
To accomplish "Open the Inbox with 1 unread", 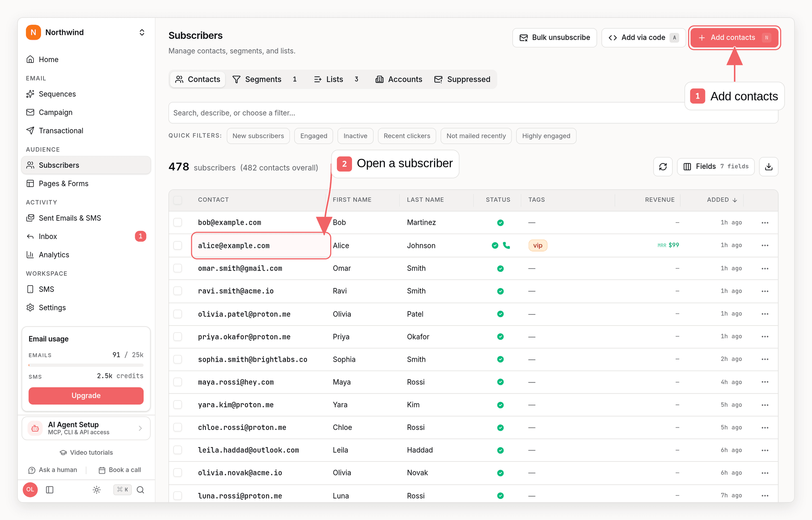I will click(x=86, y=236).
